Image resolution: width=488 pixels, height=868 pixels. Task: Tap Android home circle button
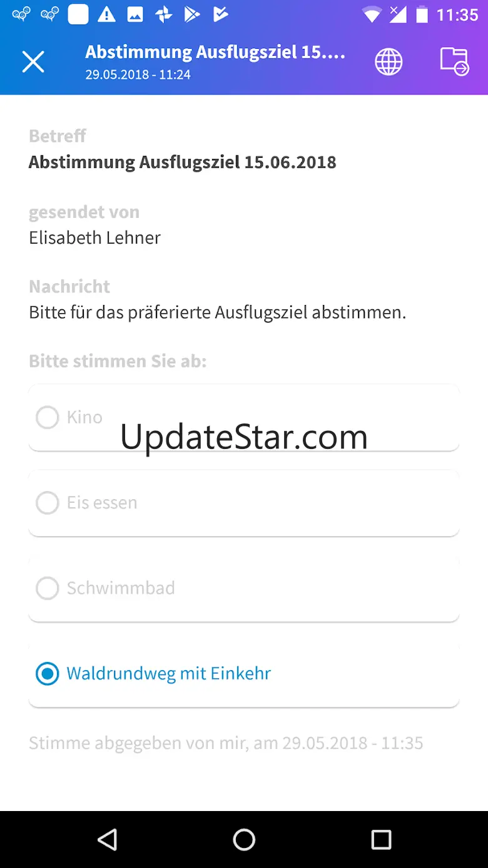pyautogui.click(x=244, y=839)
